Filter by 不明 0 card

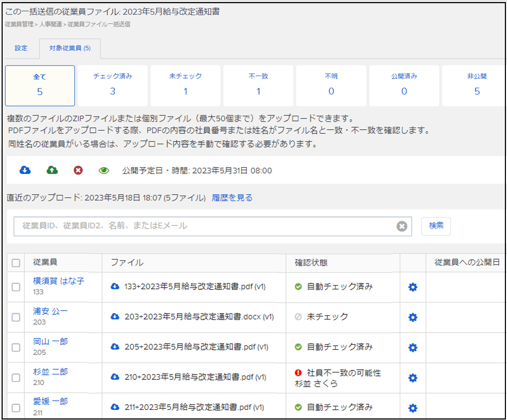tap(331, 86)
